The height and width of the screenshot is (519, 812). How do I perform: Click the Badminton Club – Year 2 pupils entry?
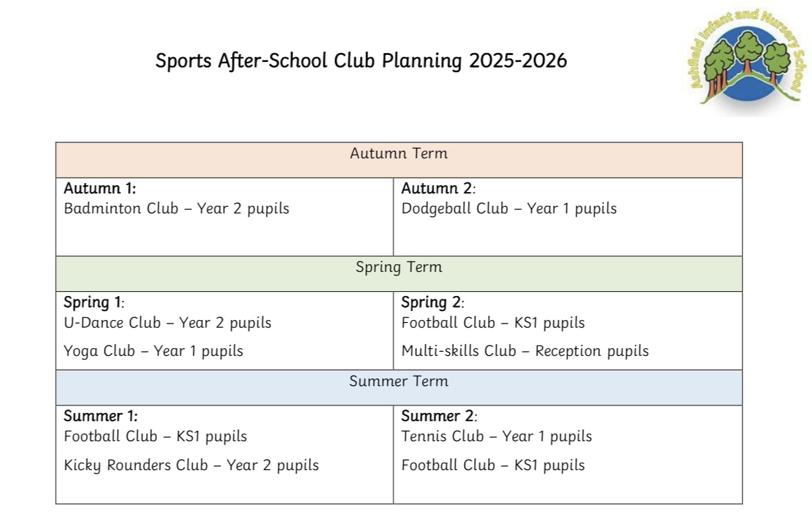point(177,209)
